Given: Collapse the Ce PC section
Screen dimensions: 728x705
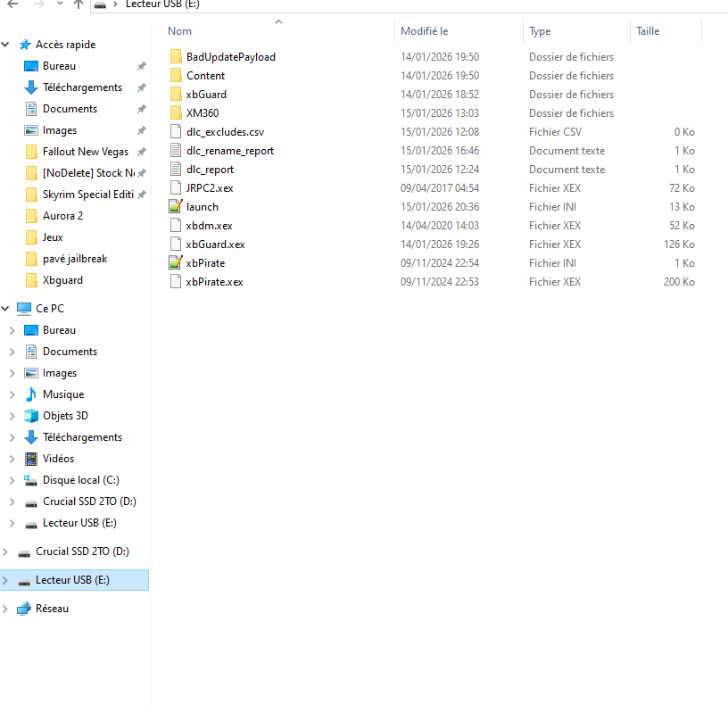Looking at the screenshot, I should coord(5,309).
